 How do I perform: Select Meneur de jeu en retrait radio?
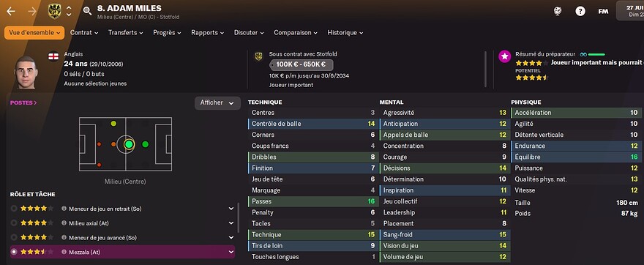tap(14, 209)
